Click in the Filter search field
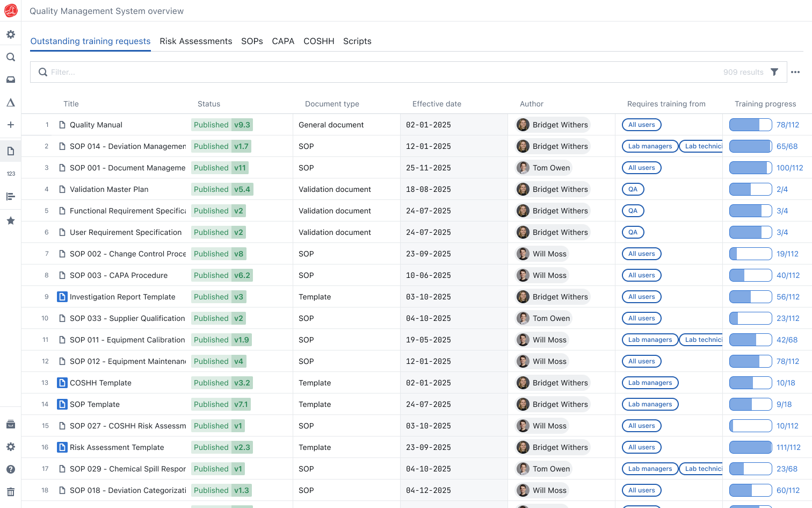 (x=376, y=72)
